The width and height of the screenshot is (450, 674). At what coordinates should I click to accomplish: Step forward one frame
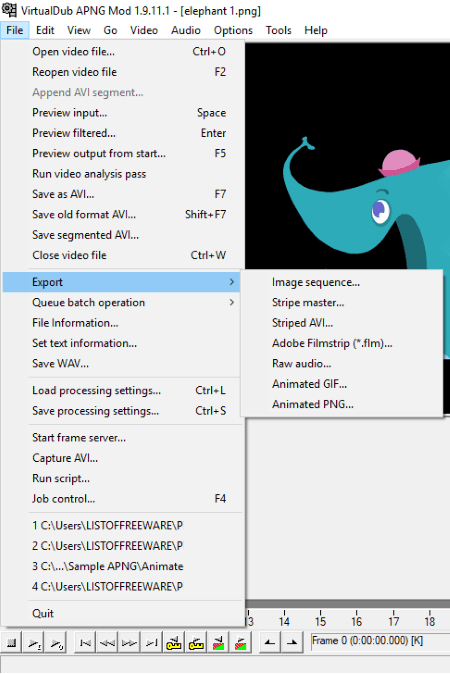point(129,643)
